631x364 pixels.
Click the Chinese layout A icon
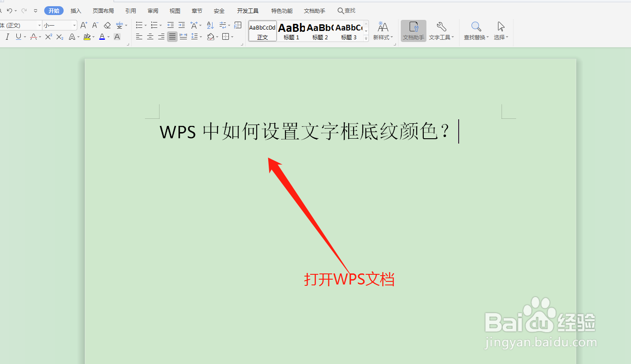(194, 25)
